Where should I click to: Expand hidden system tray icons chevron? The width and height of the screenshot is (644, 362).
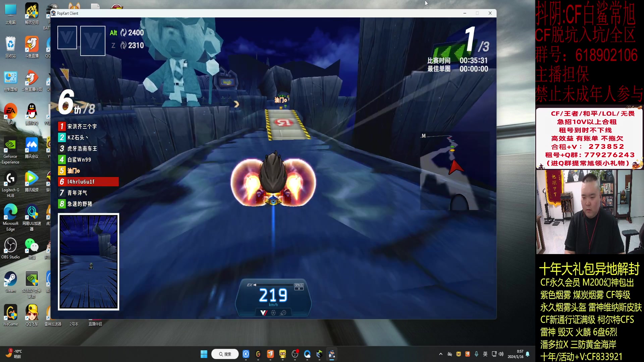click(441, 354)
